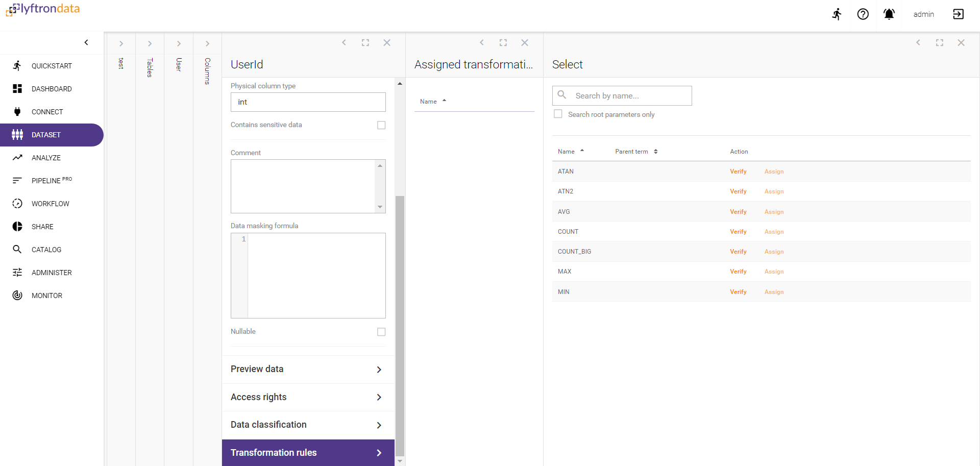The width and height of the screenshot is (980, 466).
Task: Maximize the Assigned transformations panel
Action: [503, 43]
